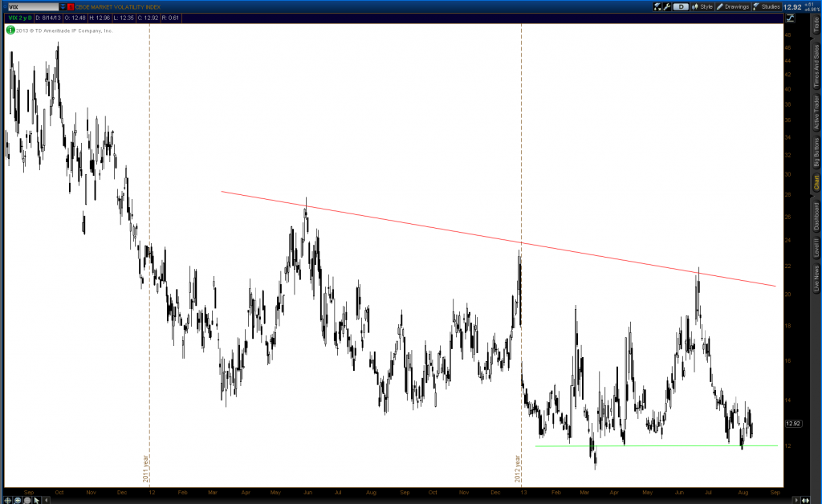822x504 pixels.
Task: Click the L: 12.35 low value
Action: pyautogui.click(x=124, y=18)
